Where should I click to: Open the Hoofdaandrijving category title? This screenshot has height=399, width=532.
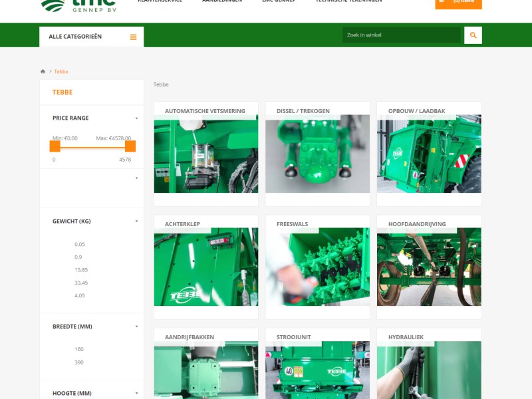click(x=417, y=224)
